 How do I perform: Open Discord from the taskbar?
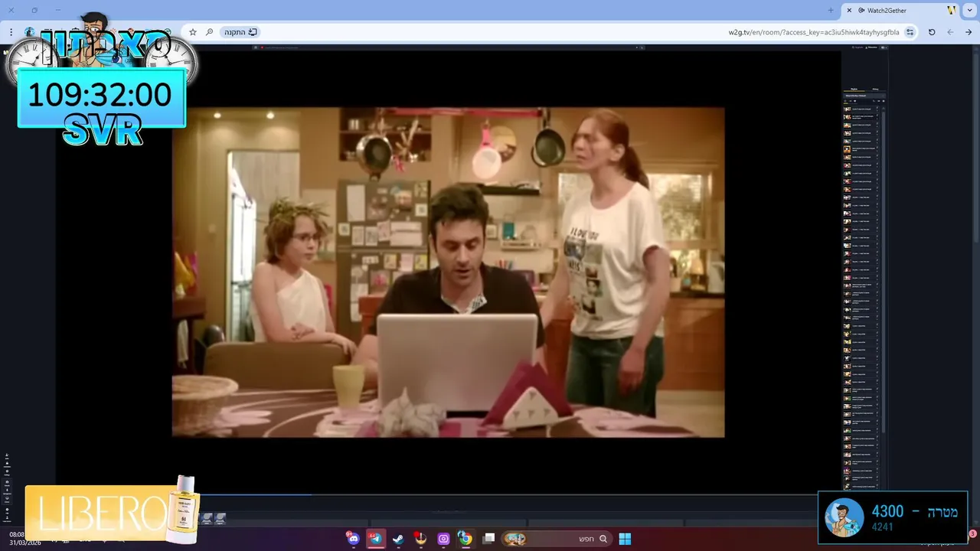(x=353, y=539)
